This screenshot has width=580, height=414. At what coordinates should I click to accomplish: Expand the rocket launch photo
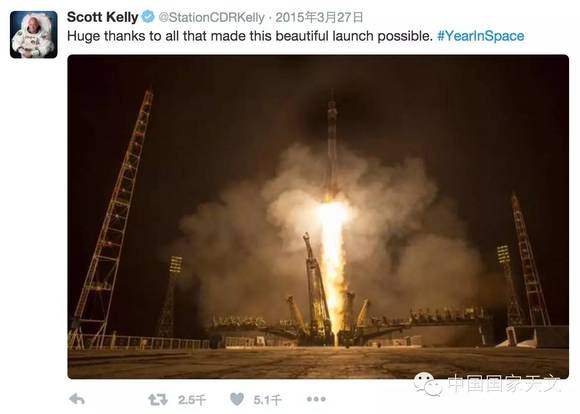318,216
